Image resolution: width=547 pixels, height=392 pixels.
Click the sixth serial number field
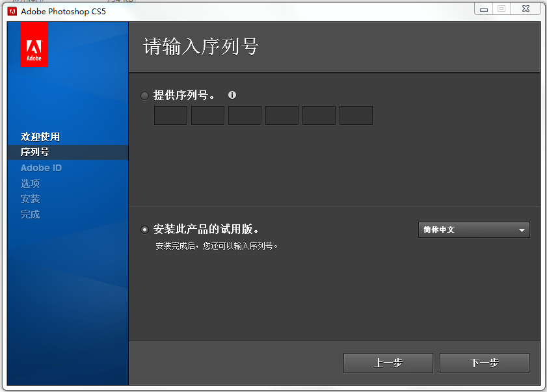[356, 116]
